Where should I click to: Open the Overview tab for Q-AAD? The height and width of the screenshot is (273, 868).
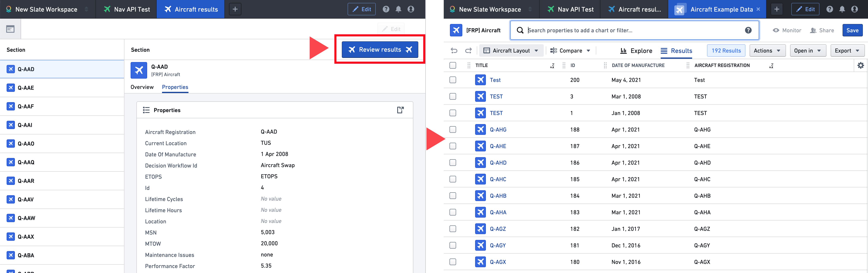[142, 87]
